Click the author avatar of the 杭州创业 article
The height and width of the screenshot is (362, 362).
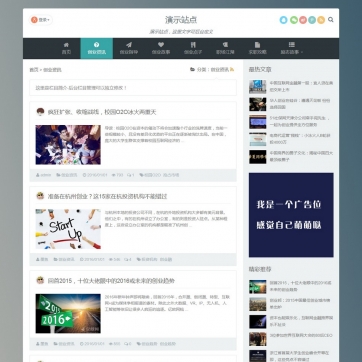40,196
